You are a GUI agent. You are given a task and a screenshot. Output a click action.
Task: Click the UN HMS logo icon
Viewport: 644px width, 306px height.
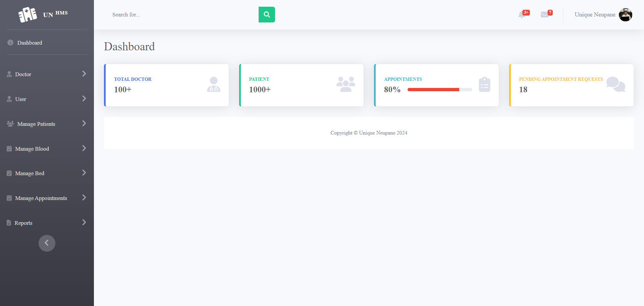coord(28,14)
